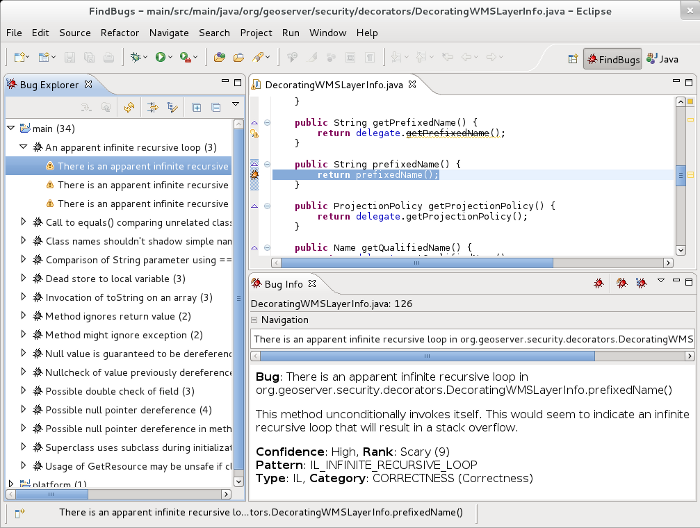Collapse the getQualifiedName() method fold
The height and width of the screenshot is (528, 700).
click(267, 247)
